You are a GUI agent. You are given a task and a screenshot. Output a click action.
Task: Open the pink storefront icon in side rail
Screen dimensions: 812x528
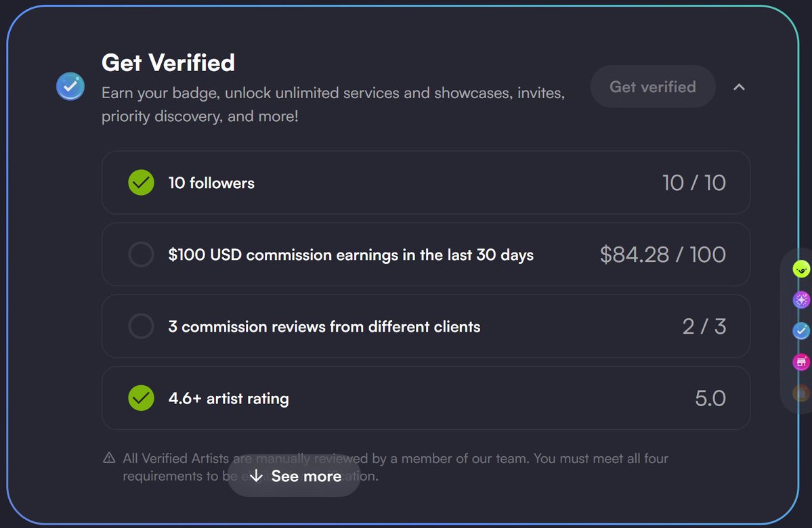click(x=801, y=362)
